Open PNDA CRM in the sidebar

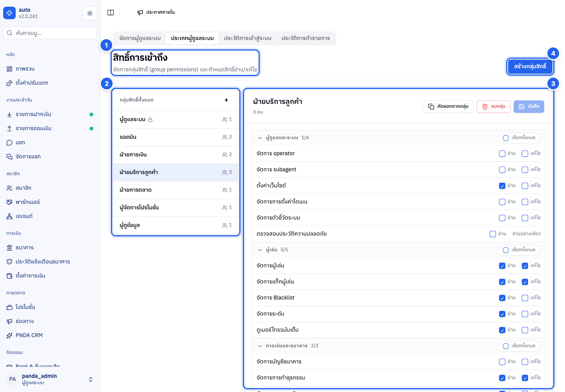point(50,335)
